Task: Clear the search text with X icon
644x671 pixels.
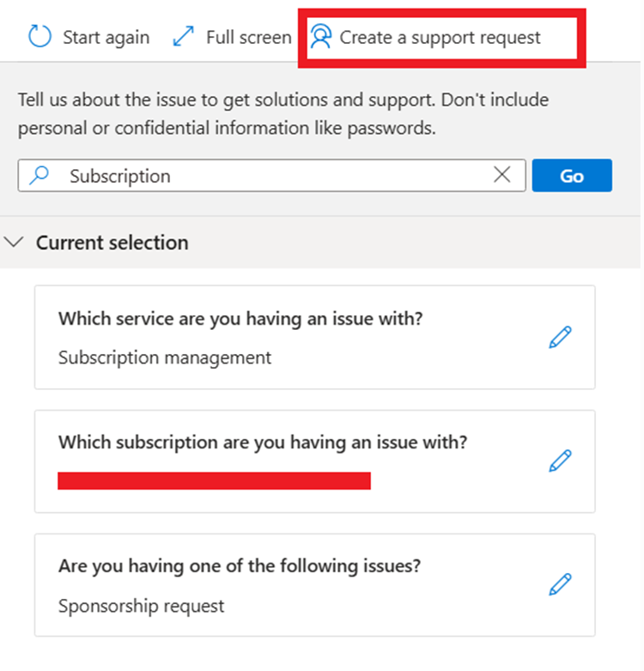Action: 502,175
